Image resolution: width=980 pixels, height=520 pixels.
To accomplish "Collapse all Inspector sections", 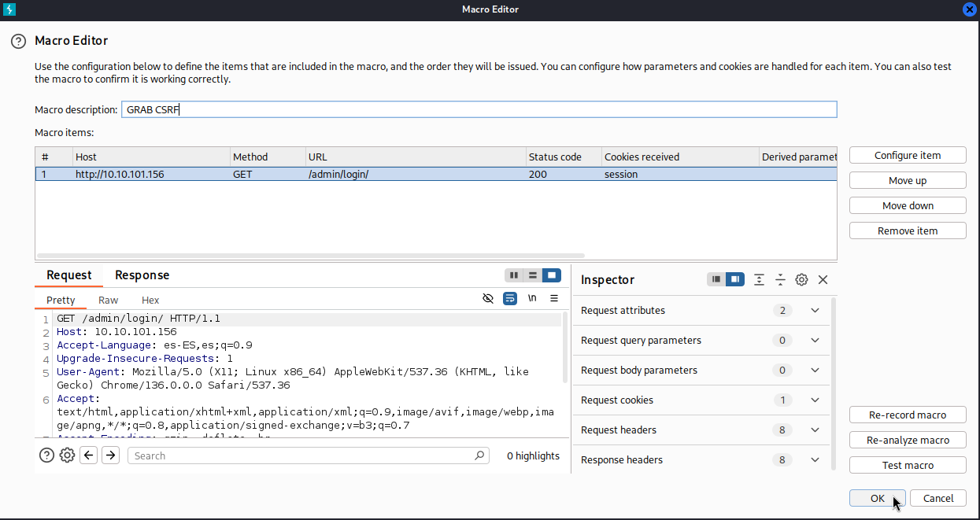I will coord(780,279).
